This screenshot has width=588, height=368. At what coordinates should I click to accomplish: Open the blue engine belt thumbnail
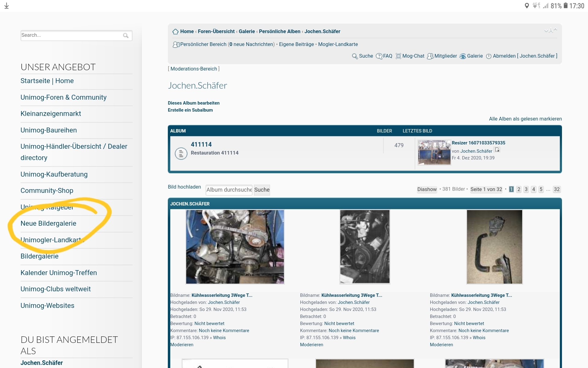[x=235, y=247]
